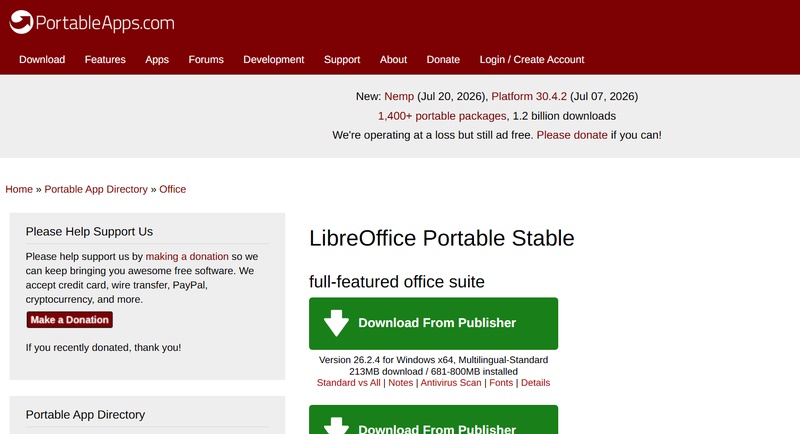
Task: Open the Support menu item
Action: click(342, 60)
